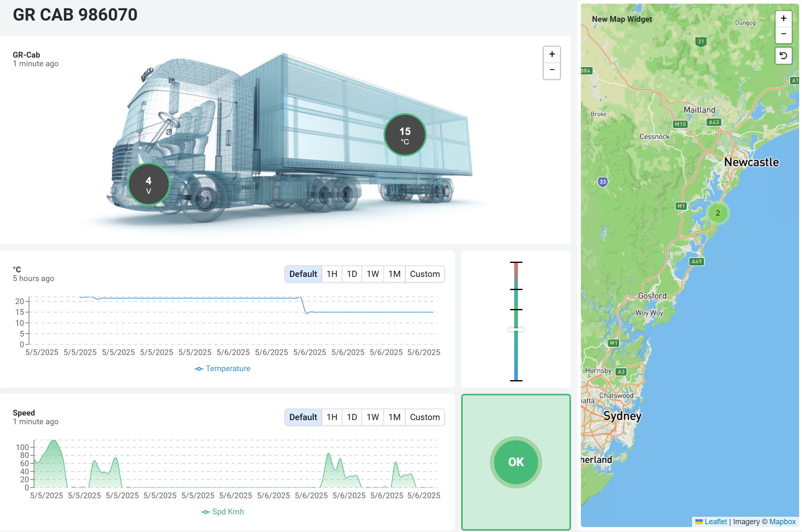Open Custom range on the °C chart
The image size is (802, 532).
point(425,274)
